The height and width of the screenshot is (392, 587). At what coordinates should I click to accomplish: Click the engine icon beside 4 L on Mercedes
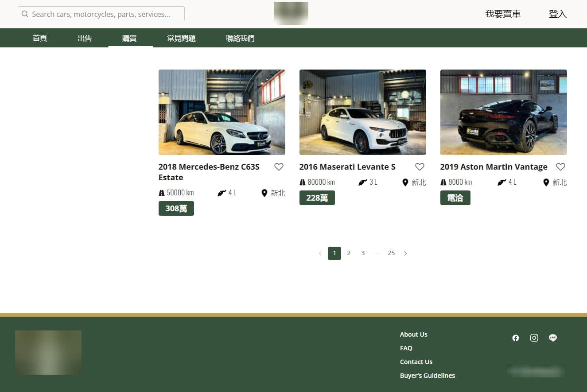tap(222, 193)
